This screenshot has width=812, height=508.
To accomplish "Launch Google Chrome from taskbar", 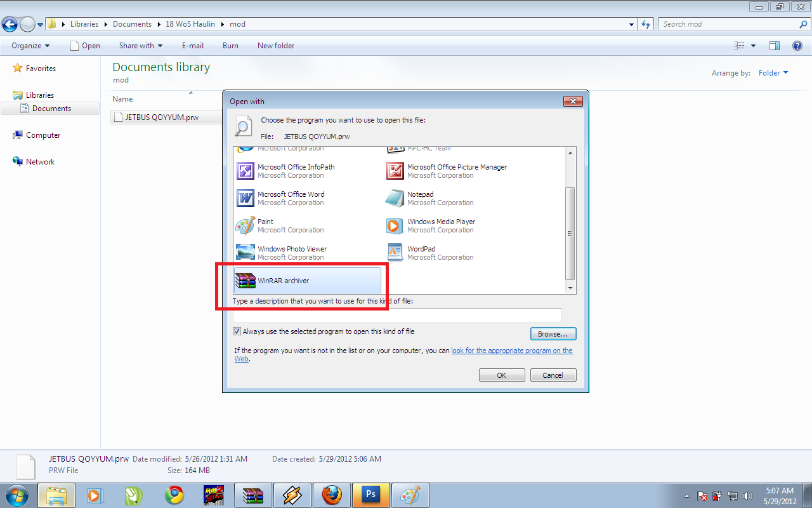I will (x=174, y=495).
